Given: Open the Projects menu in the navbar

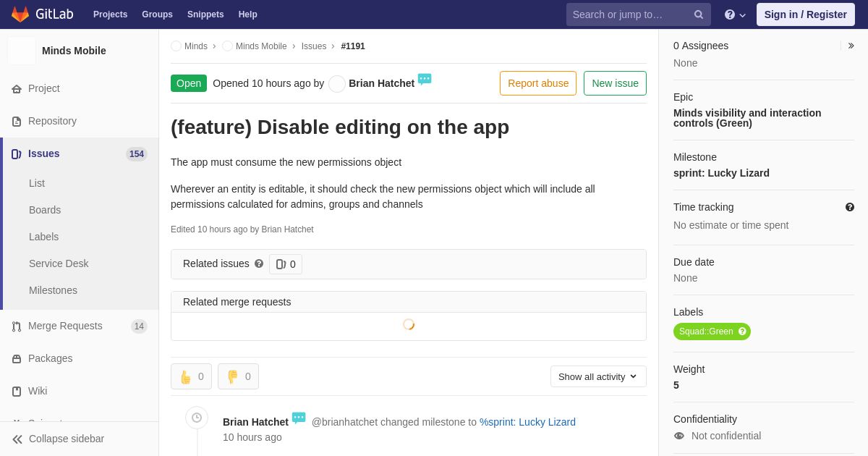Looking at the screenshot, I should (110, 14).
